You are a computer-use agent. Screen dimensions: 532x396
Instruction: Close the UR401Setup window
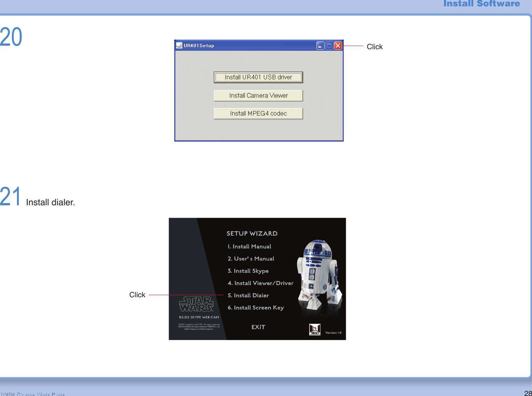coord(338,46)
